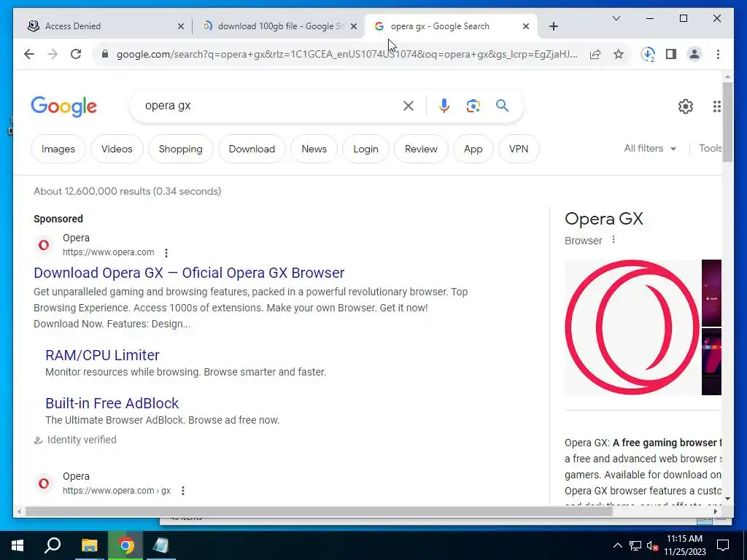Open options for the opera.com › gx result
Image resolution: width=747 pixels, height=560 pixels.
tap(183, 491)
